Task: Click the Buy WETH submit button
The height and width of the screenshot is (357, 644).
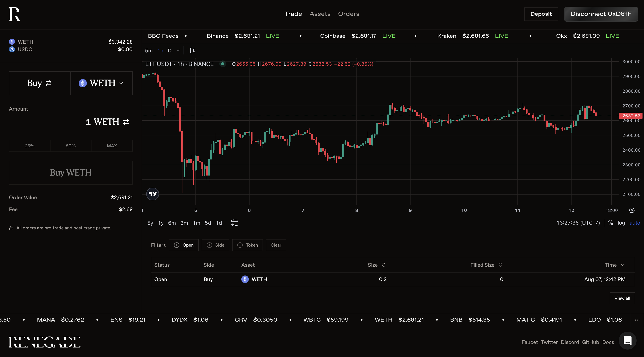Action: coord(71,173)
